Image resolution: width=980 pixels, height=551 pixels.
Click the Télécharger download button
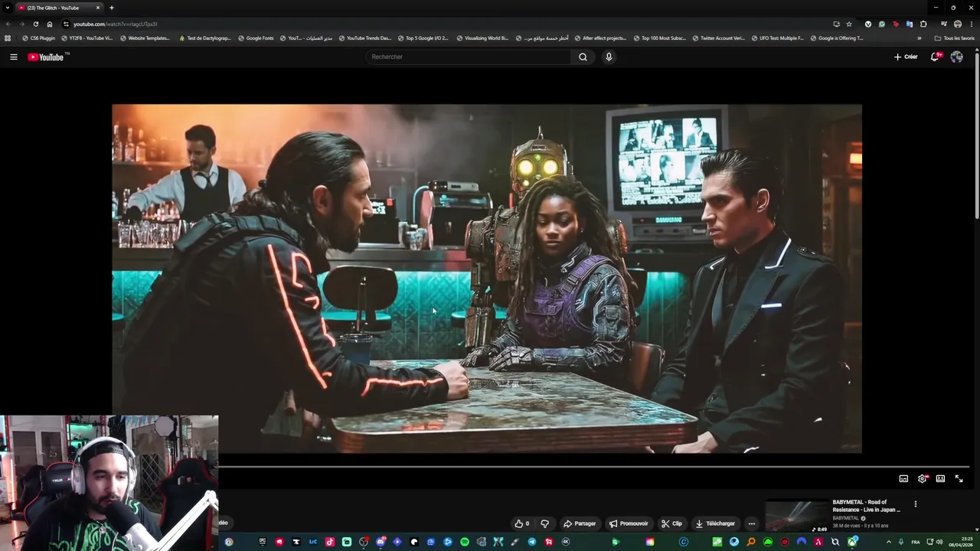coord(715,523)
